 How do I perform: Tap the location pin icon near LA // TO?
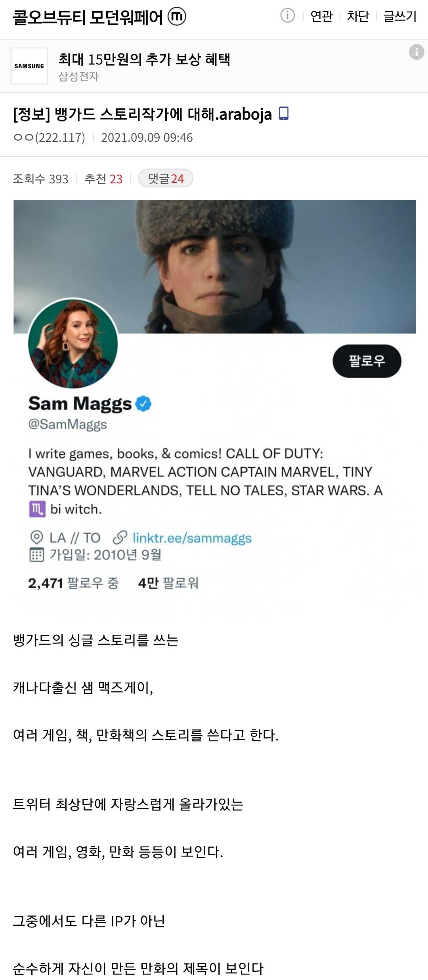click(x=36, y=538)
